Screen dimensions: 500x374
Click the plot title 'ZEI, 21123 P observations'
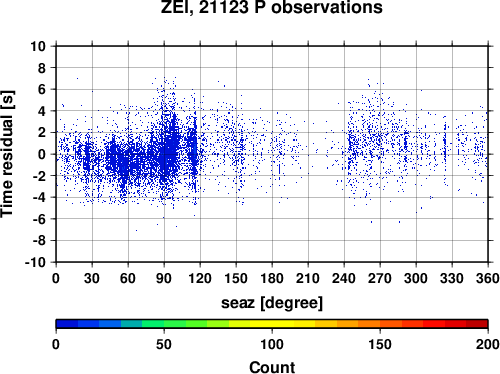point(271,7)
